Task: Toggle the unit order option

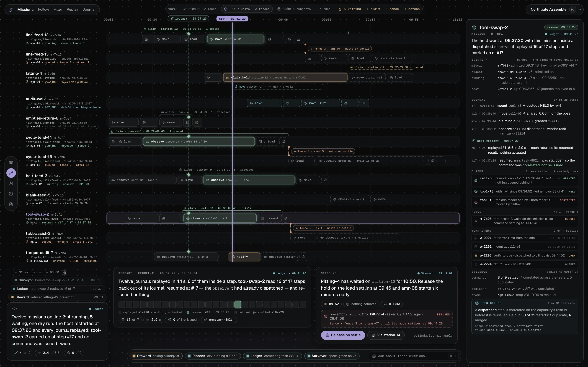Action: pyautogui.click(x=247, y=9)
